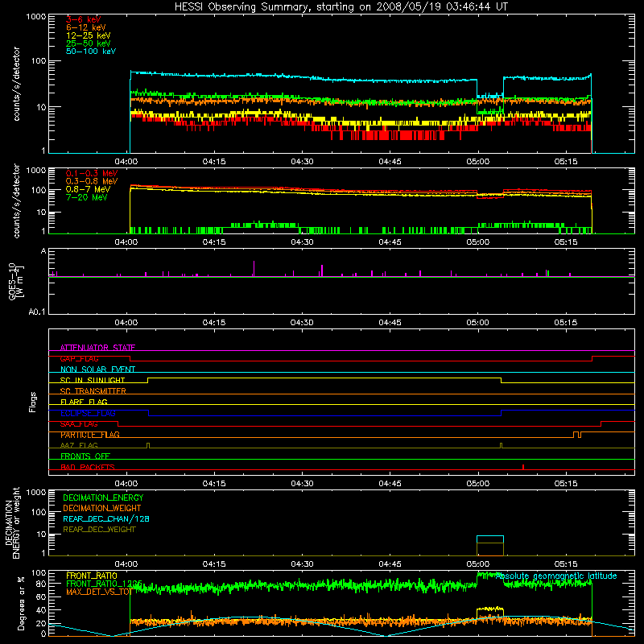Select the '50-100 keV' legend entry
644x644 pixels.
pyautogui.click(x=91, y=52)
